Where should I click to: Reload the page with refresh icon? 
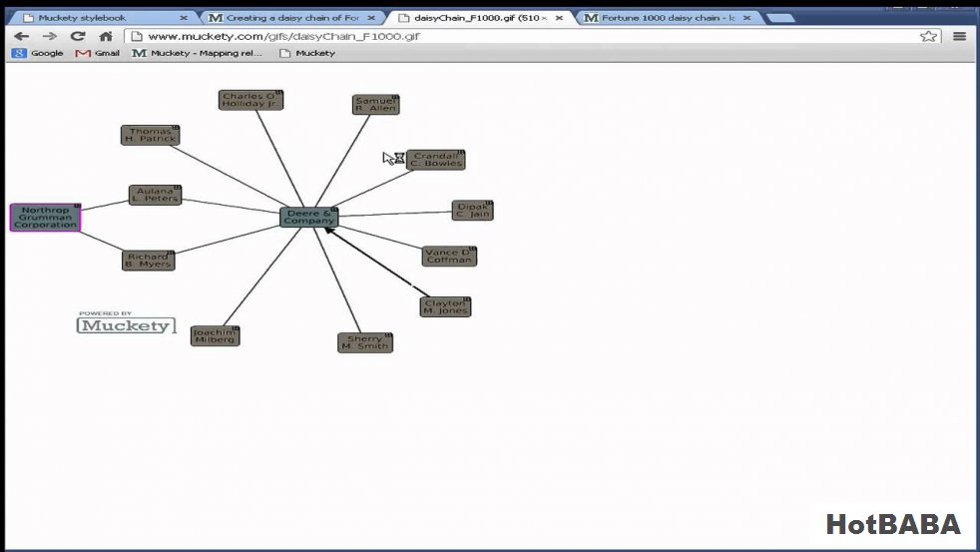pos(77,36)
